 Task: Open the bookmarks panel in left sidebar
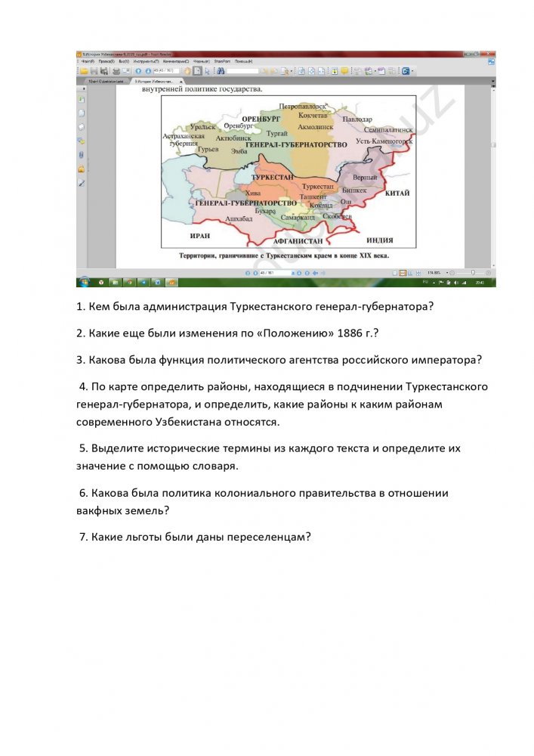(x=82, y=99)
